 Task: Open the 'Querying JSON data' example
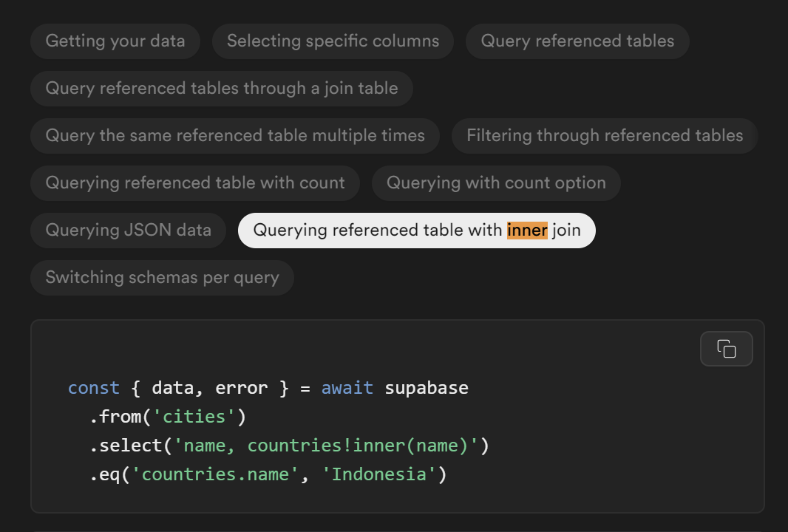pyautogui.click(x=128, y=230)
